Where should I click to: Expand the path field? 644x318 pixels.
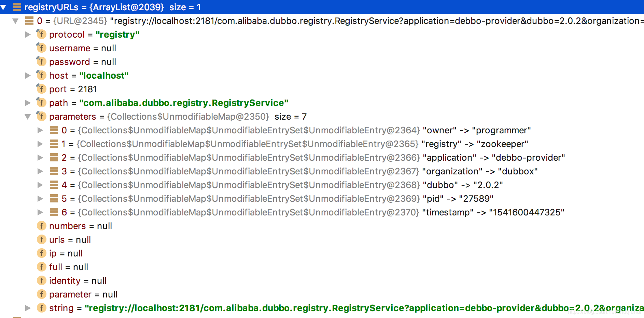click(28, 103)
